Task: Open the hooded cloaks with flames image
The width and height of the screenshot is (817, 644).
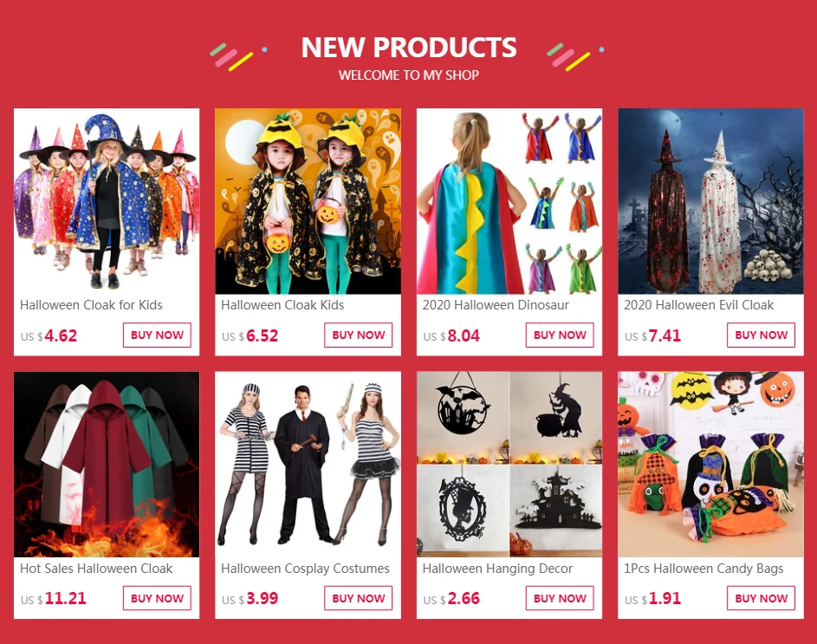Action: (x=107, y=464)
